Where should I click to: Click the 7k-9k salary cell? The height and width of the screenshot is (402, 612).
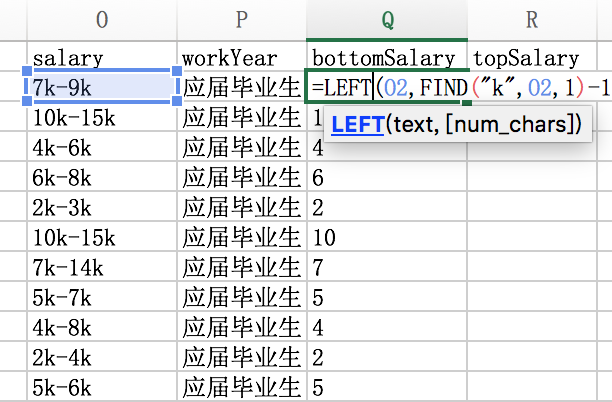(102, 88)
